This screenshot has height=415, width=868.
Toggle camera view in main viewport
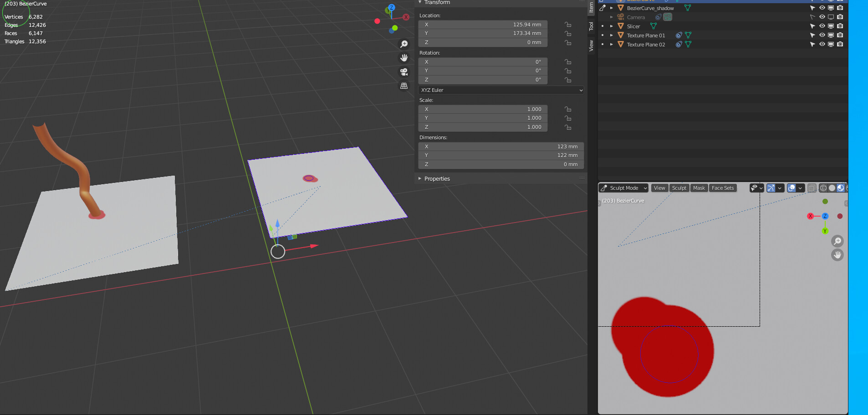tap(404, 72)
